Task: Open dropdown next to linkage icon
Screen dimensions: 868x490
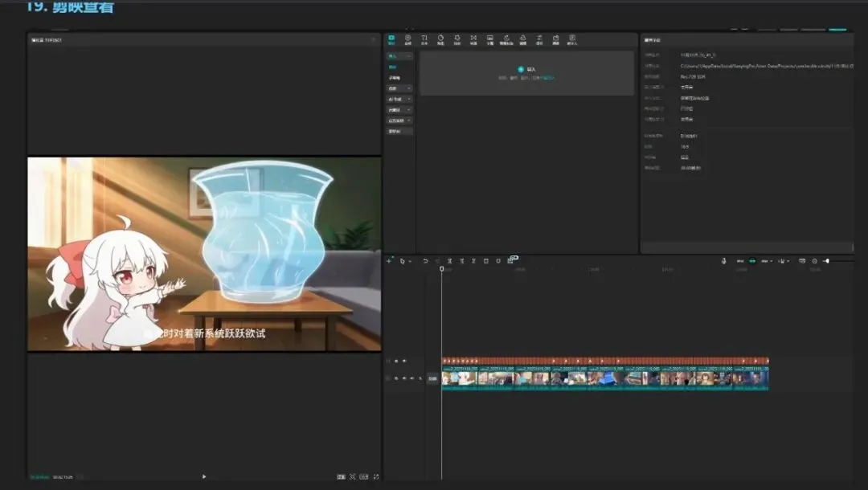Action: click(x=772, y=261)
